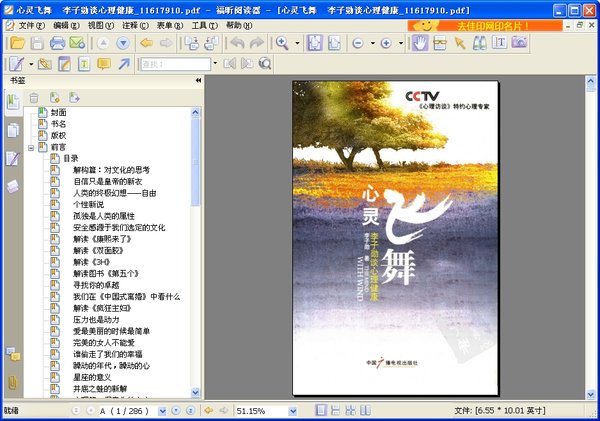Open the 工具 menu
Viewport: 600px width, 421px height.
pyautogui.click(x=204, y=25)
